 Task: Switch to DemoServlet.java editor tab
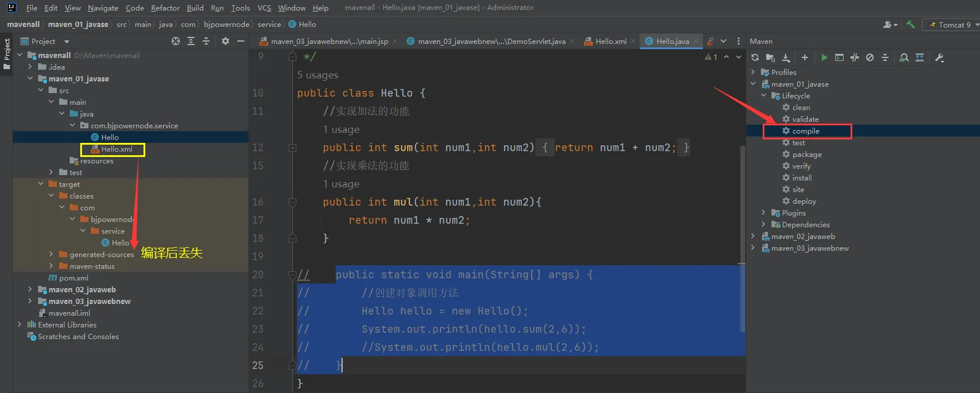tap(491, 41)
